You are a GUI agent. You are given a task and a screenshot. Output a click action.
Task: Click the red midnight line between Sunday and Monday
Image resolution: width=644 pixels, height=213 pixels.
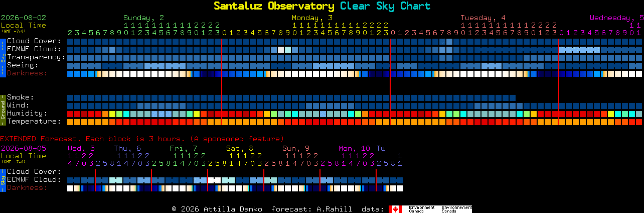pos(222,81)
